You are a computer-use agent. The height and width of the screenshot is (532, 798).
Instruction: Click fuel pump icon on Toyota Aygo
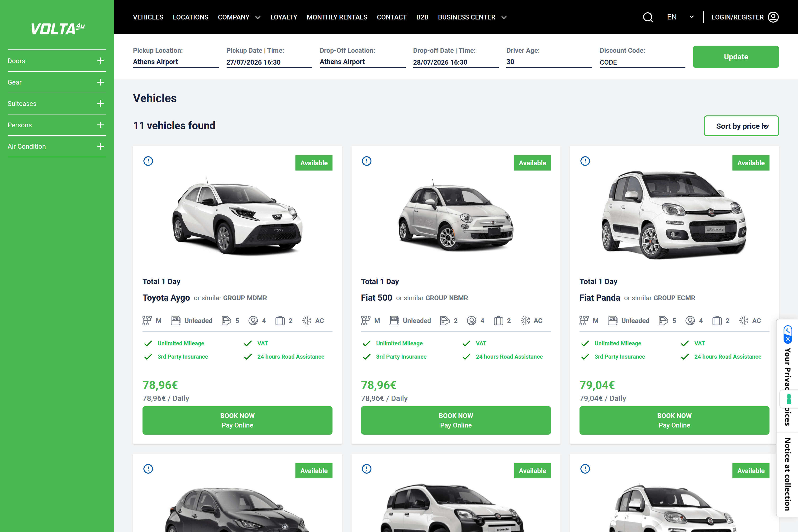tap(176, 321)
